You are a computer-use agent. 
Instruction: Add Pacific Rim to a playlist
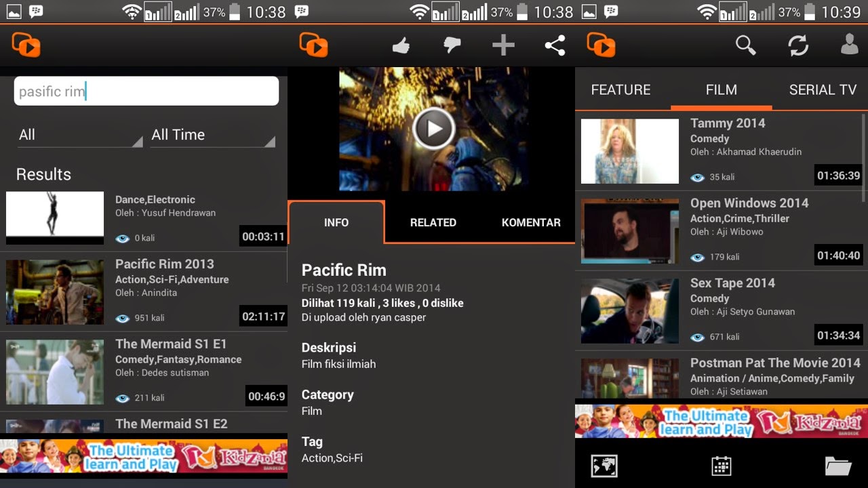pos(503,45)
